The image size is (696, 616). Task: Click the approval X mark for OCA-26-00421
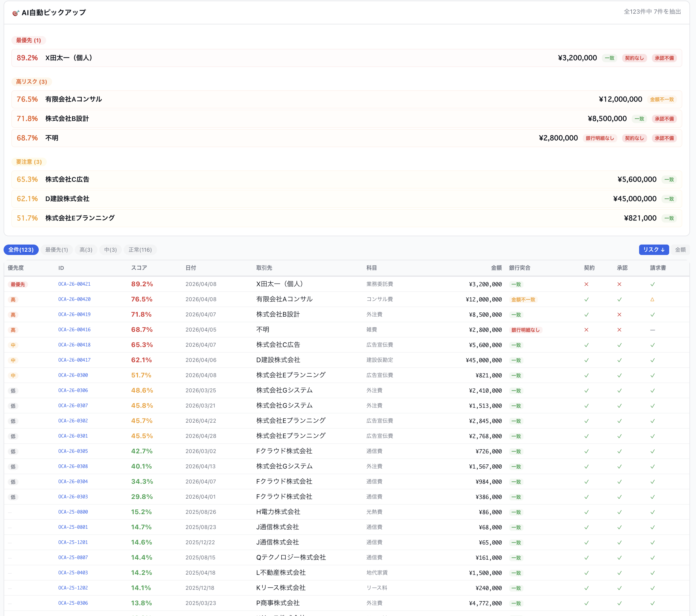click(619, 284)
